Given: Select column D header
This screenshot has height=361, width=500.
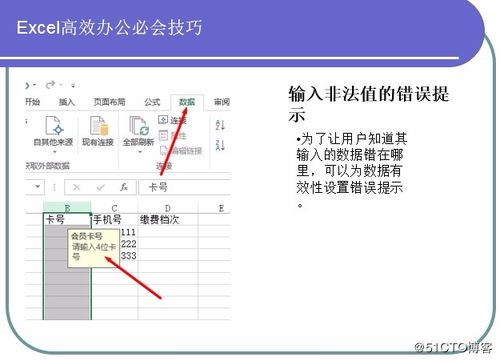Looking at the screenshot, I should point(168,208).
